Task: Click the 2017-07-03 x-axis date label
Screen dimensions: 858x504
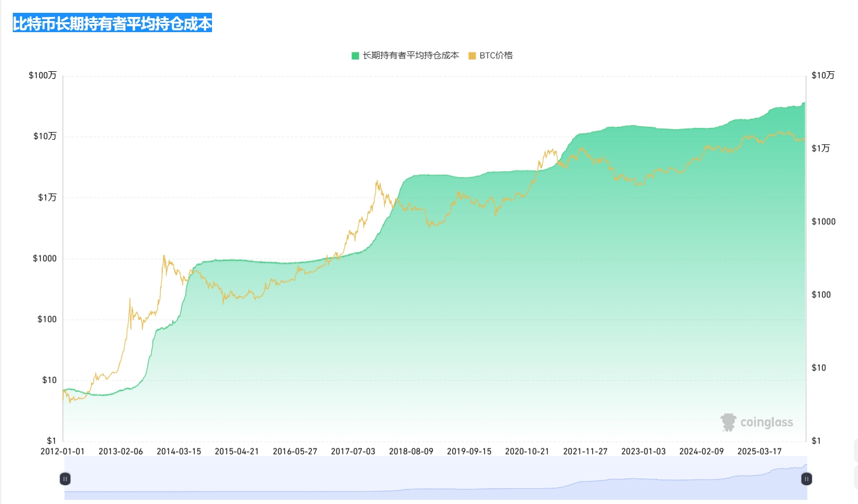Action: [x=353, y=451]
